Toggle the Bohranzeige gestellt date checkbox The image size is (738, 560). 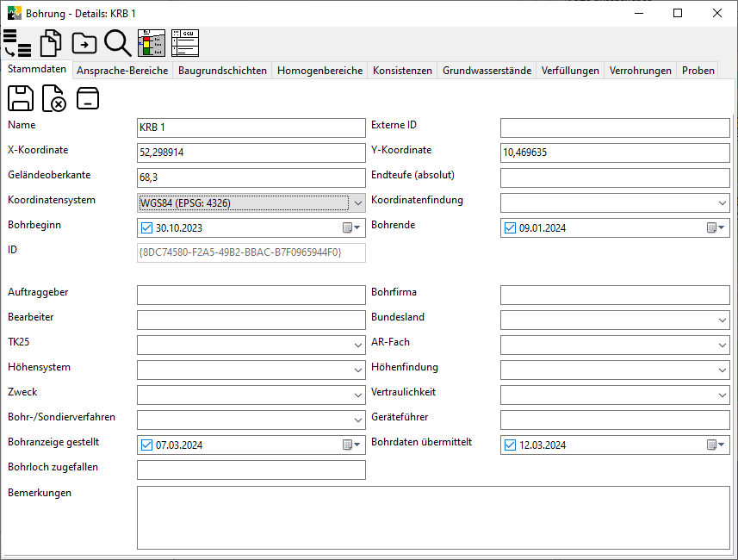146,445
